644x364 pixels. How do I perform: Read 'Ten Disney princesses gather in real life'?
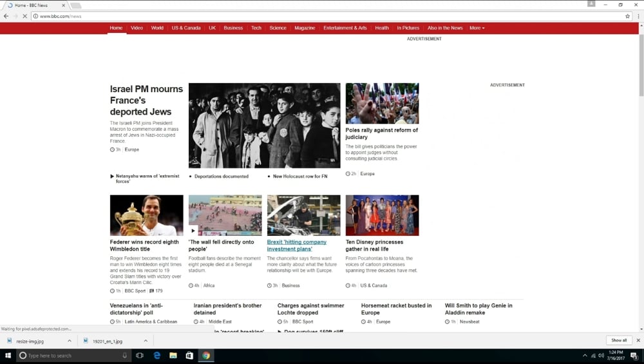(x=374, y=245)
